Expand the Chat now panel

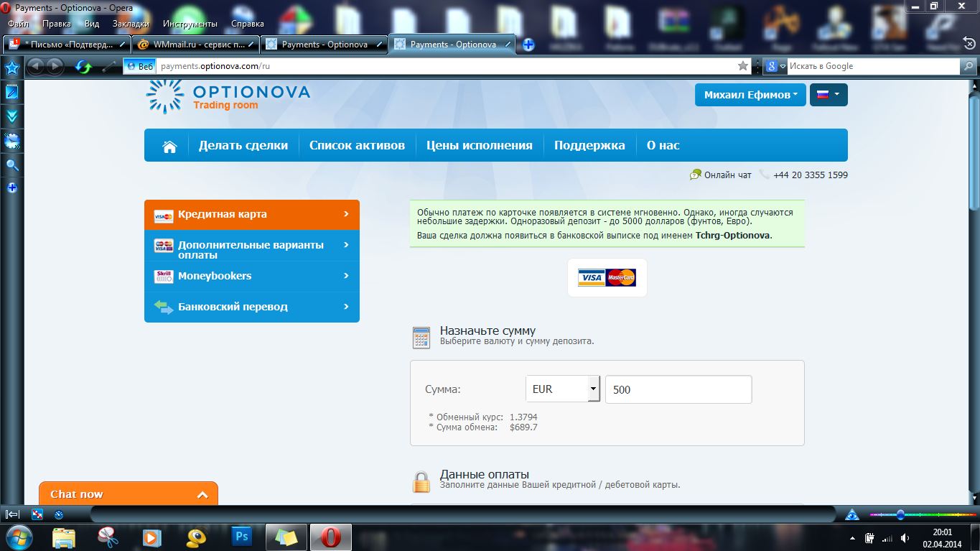point(129,494)
